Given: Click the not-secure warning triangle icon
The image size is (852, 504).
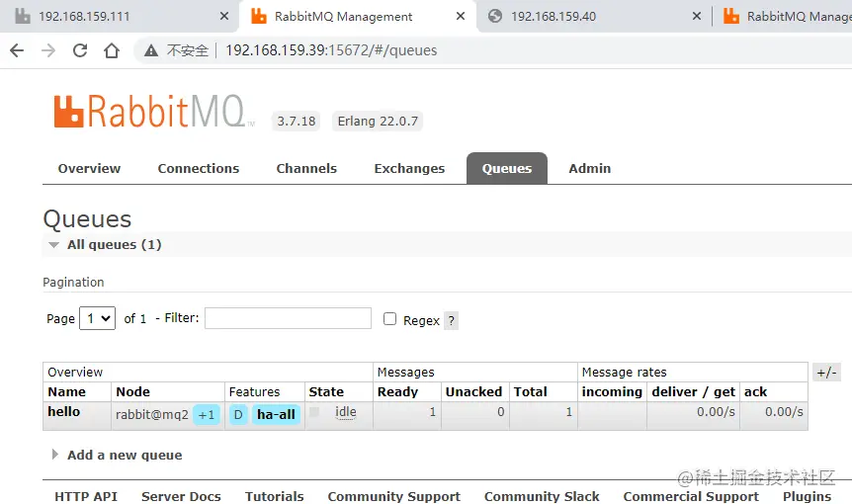Looking at the screenshot, I should coord(150,50).
